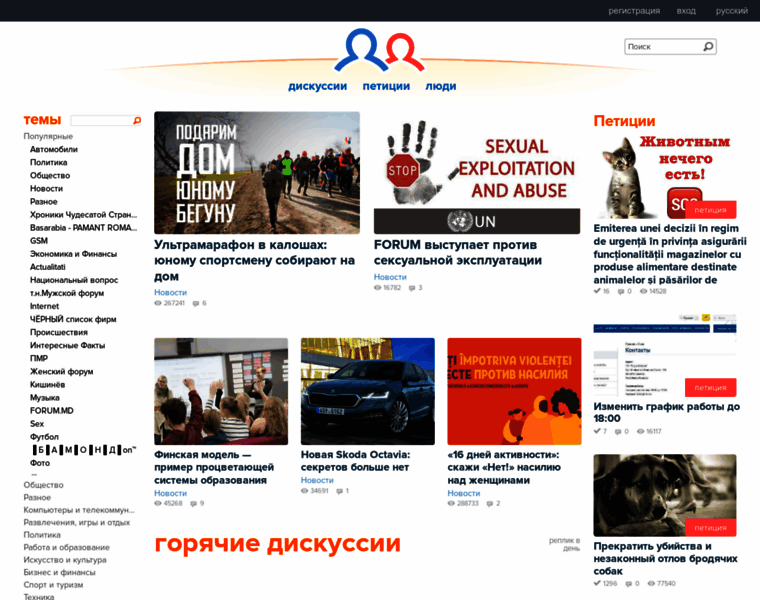
Task: Open the Против насилия red thumbnail
Action: [514, 392]
